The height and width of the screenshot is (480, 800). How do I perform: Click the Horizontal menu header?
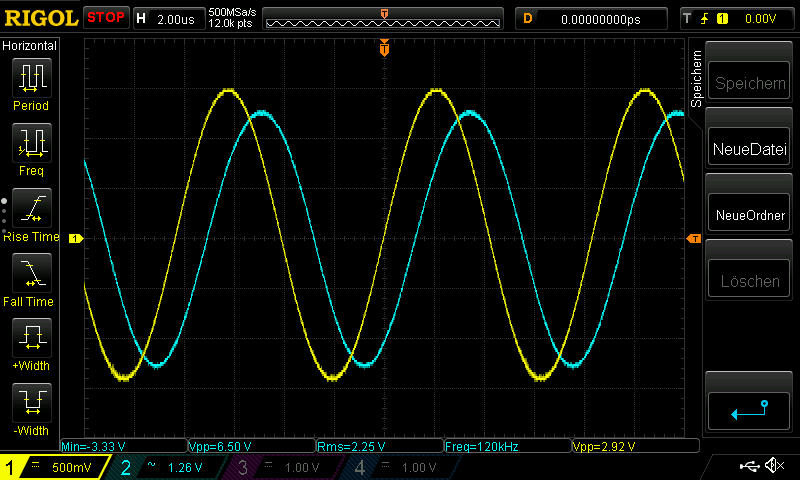tap(30, 45)
